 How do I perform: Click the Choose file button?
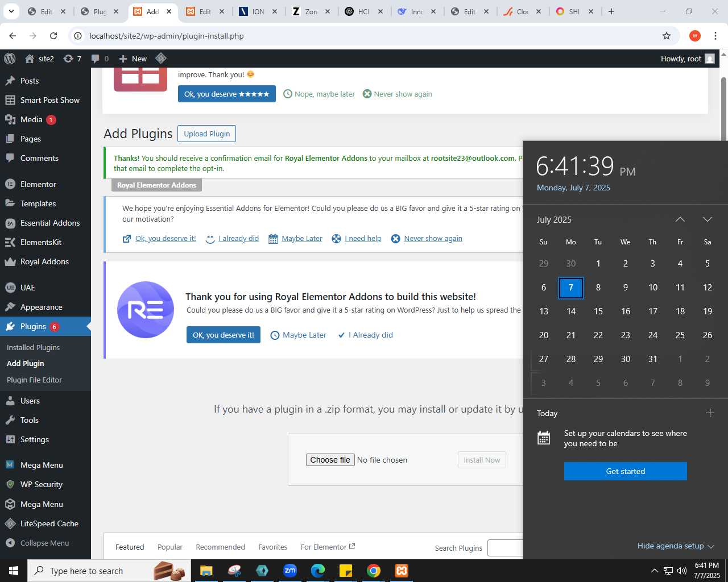pos(330,460)
